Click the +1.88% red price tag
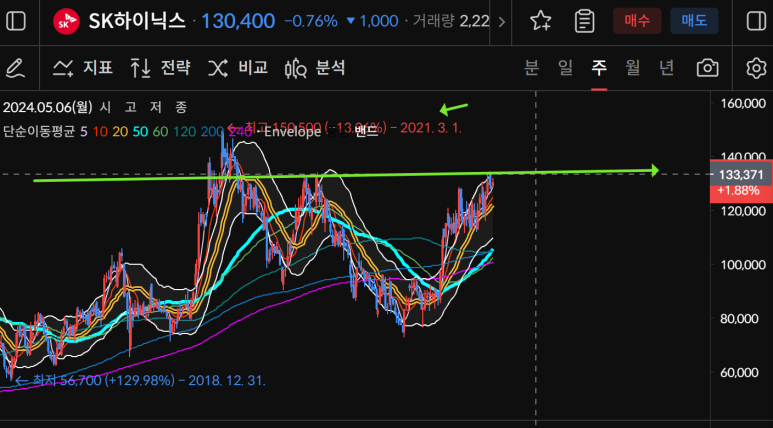Viewport: 773px width, 428px height. pos(741,191)
